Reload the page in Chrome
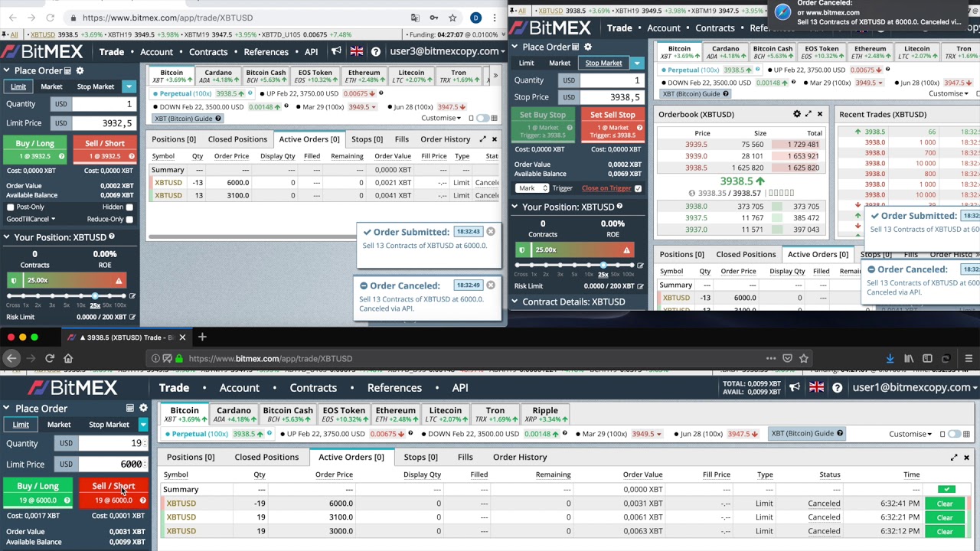 [50, 18]
